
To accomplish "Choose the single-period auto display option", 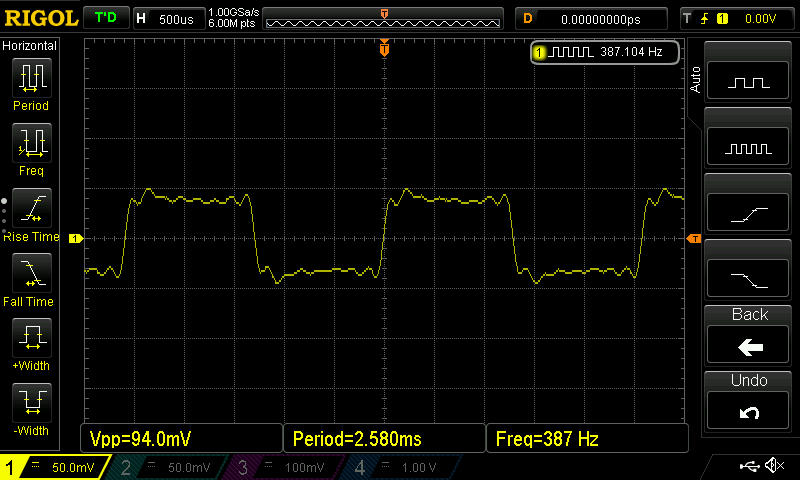I will tap(748, 80).
